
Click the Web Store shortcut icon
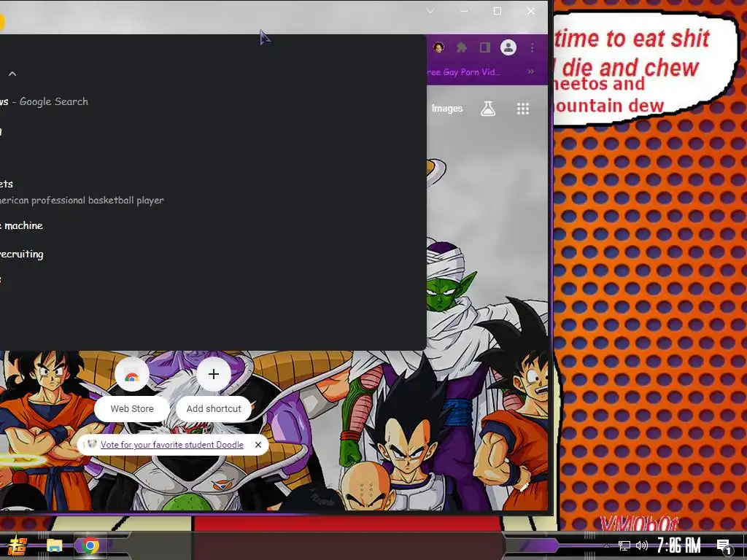tap(132, 375)
